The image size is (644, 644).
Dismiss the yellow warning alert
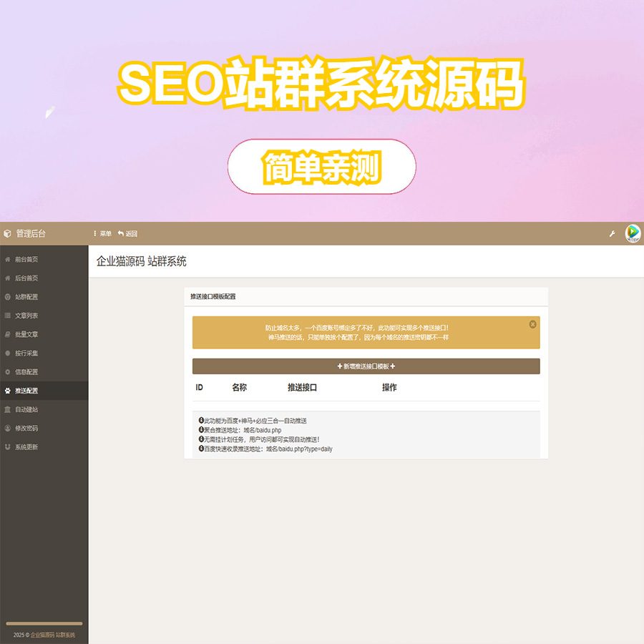coord(532,323)
